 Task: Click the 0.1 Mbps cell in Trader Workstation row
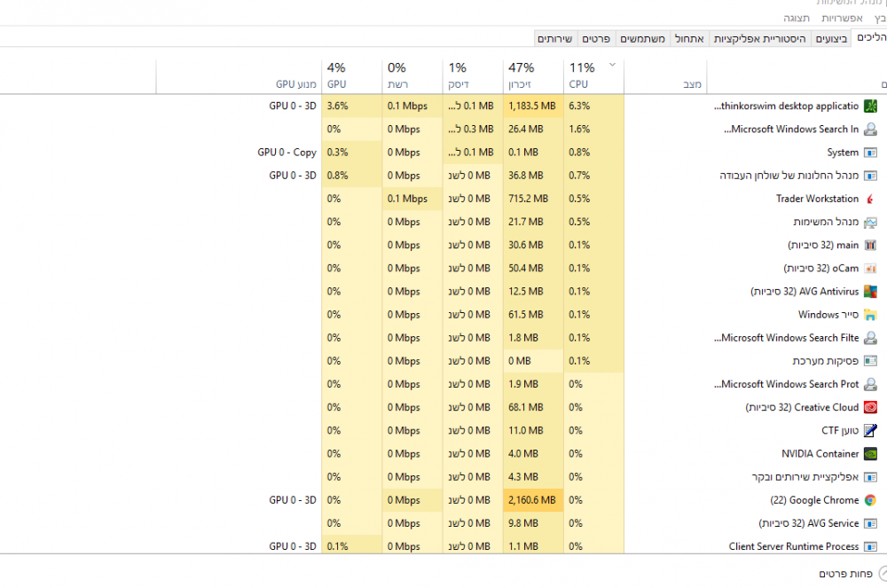412,199
